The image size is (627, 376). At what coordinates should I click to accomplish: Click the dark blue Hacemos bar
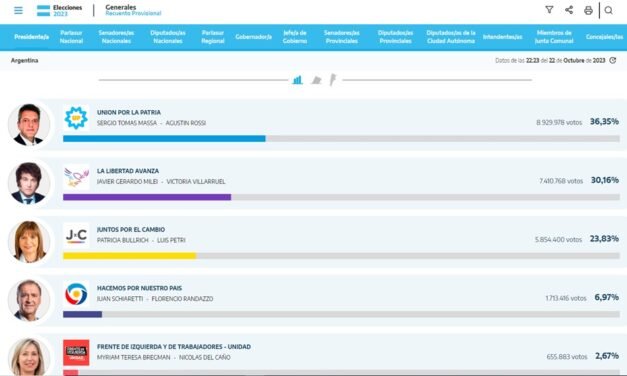(x=82, y=314)
